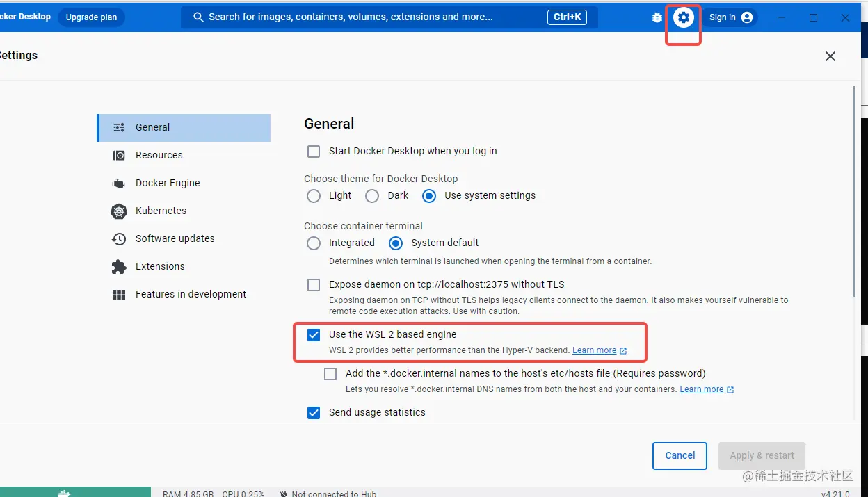Click the Ctrl+K shortcut badge

point(568,17)
